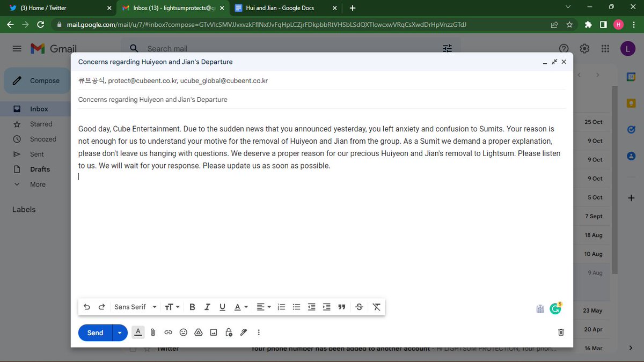This screenshot has height=362, width=644.
Task: Insert an emoji
Action: click(183, 333)
